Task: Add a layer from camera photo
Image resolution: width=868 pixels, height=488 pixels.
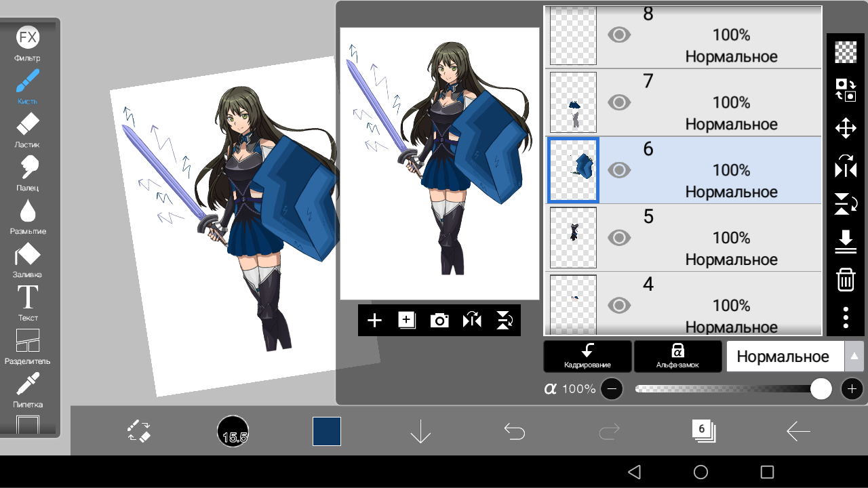Action: (x=439, y=321)
